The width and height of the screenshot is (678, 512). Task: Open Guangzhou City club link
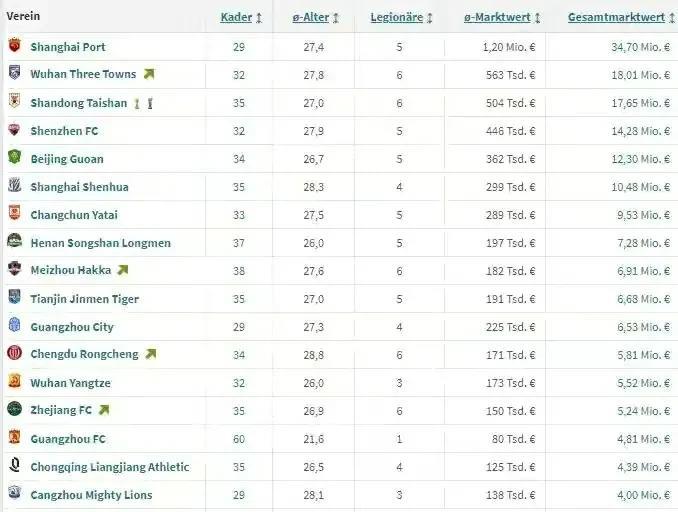click(x=72, y=327)
